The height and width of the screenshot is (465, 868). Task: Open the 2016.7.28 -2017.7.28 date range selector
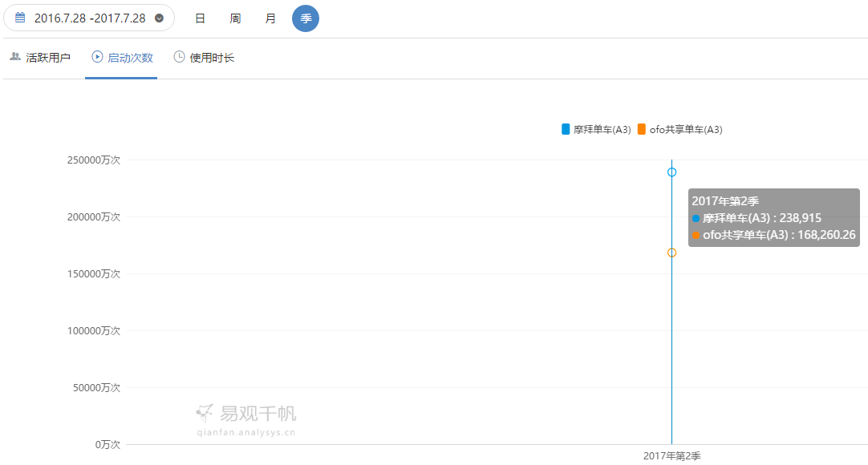point(89,18)
